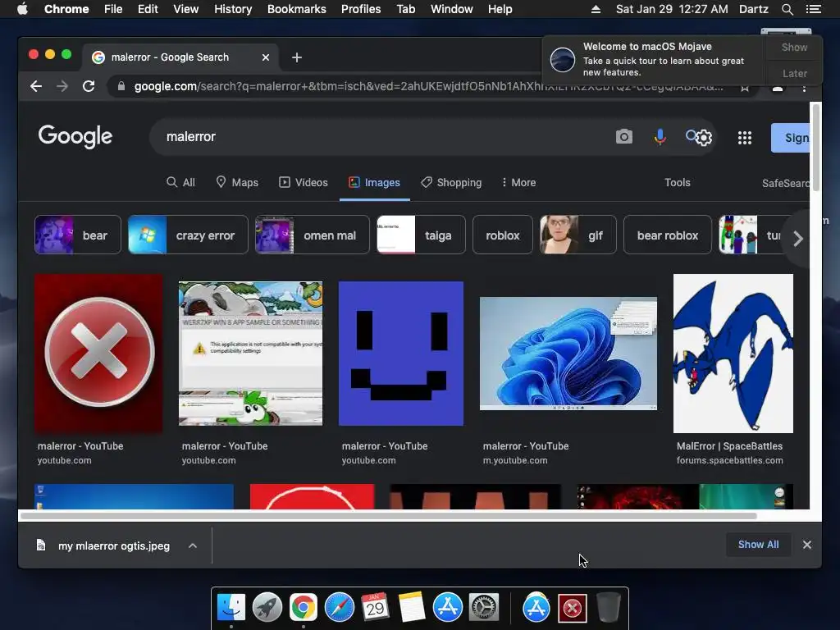Image resolution: width=840 pixels, height=630 pixels.
Task: Open the Profiles menu
Action: point(361,9)
